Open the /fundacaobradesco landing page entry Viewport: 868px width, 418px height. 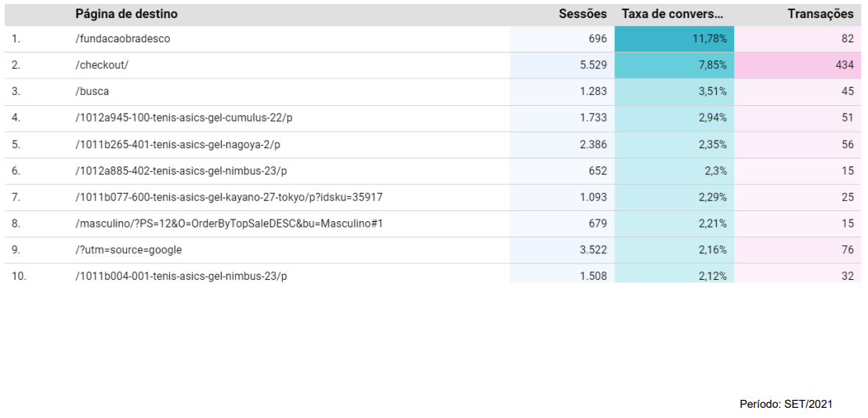pos(123,38)
